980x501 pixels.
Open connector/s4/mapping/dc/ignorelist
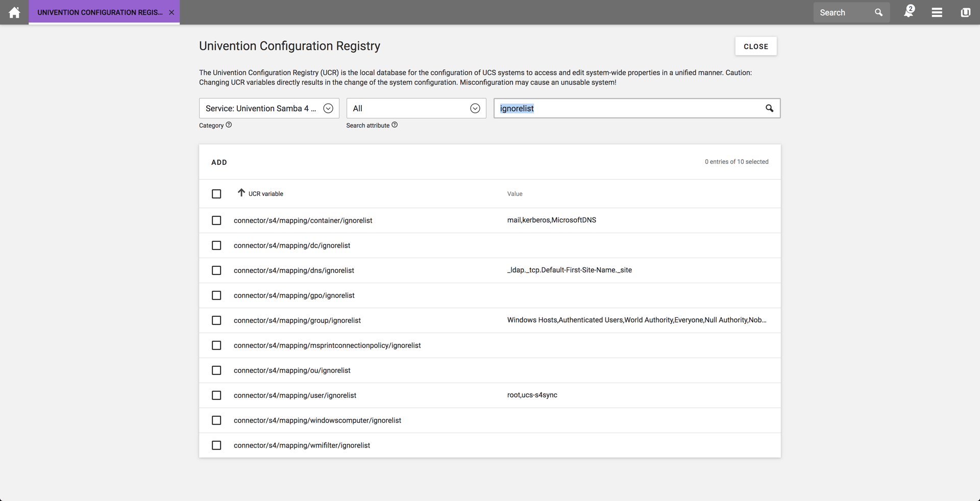pos(292,245)
